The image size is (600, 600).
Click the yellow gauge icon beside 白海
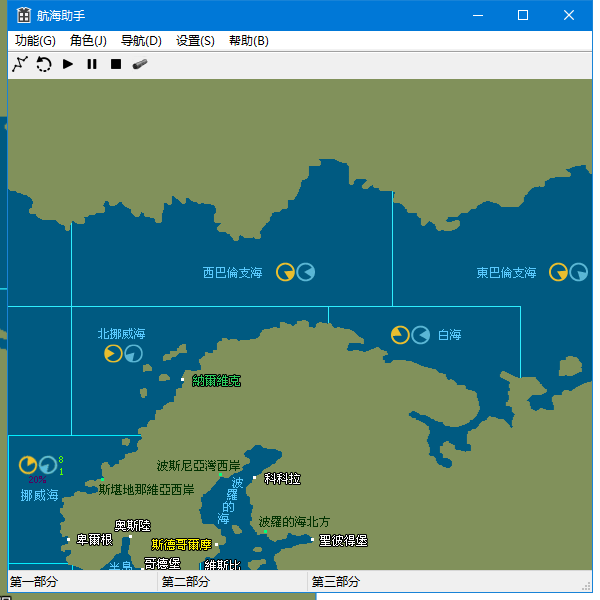400,335
